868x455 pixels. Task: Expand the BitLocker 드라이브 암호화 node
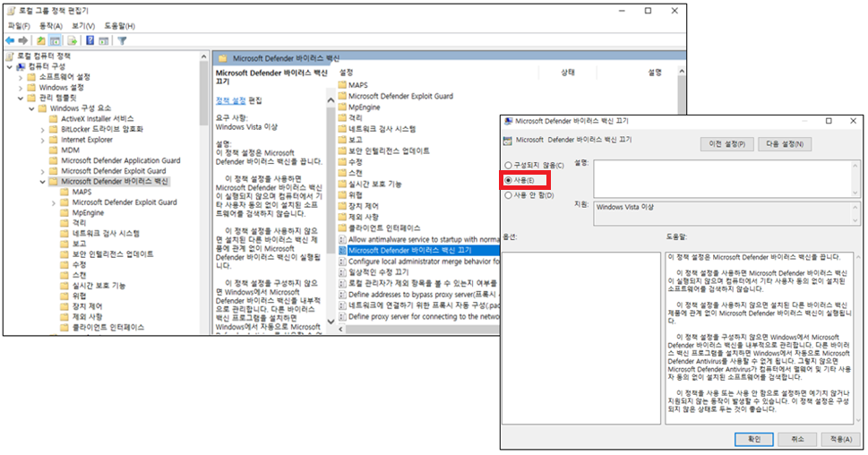(x=43, y=129)
